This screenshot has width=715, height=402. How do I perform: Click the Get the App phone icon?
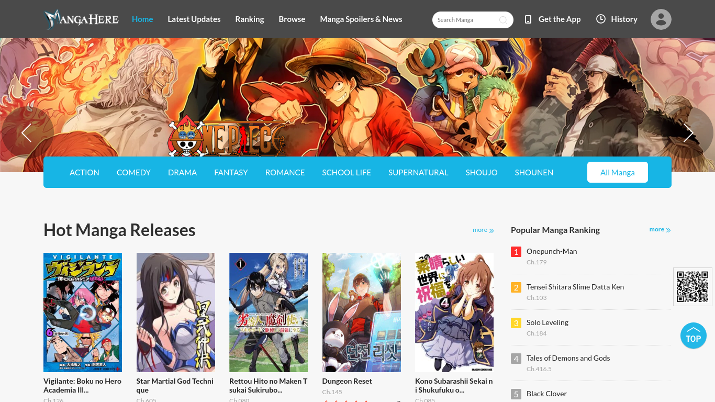pyautogui.click(x=528, y=19)
